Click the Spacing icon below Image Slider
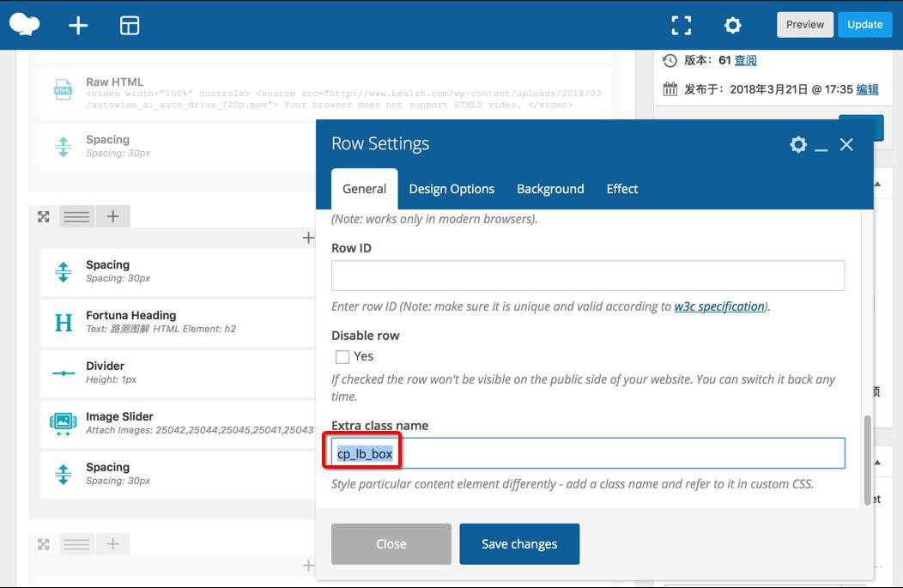 coord(63,474)
